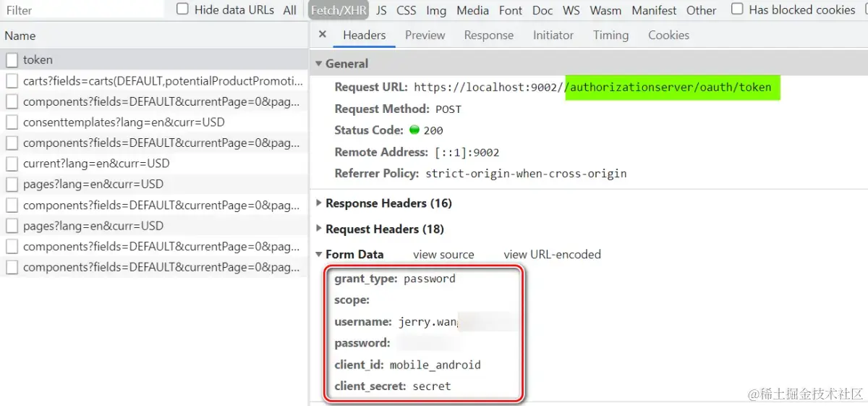The image size is (868, 406).
Task: Filter requests by Img
Action: 436,10
